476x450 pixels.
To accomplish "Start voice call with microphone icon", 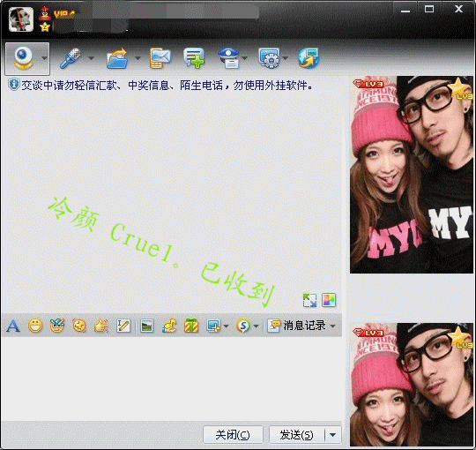I will pos(71,58).
